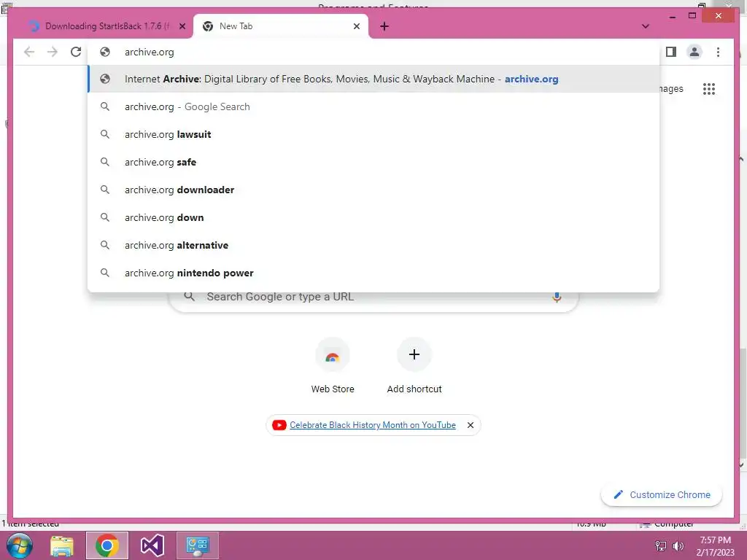Open File Explorer from the taskbar

click(x=62, y=545)
